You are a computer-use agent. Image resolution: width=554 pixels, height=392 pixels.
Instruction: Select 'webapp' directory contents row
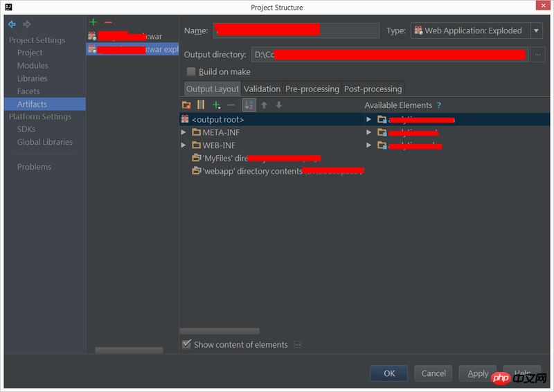point(271,171)
